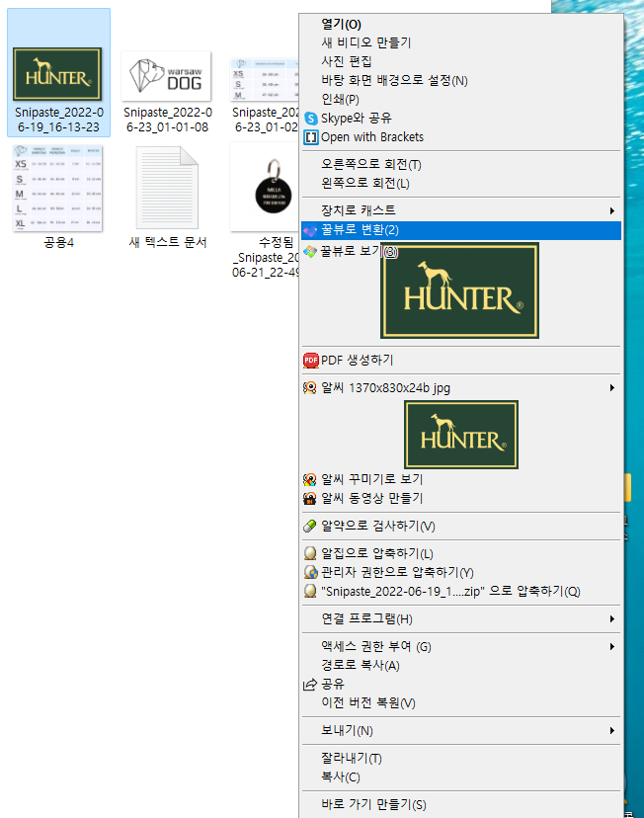The width and height of the screenshot is (644, 818).
Task: Click the colorful 꿀뷰로 보기 icon
Action: 310,252
